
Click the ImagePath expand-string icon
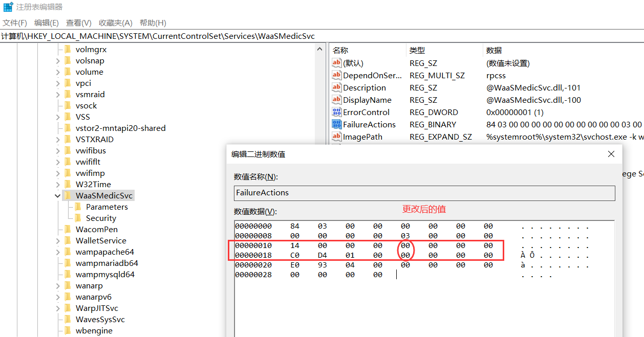(336, 137)
